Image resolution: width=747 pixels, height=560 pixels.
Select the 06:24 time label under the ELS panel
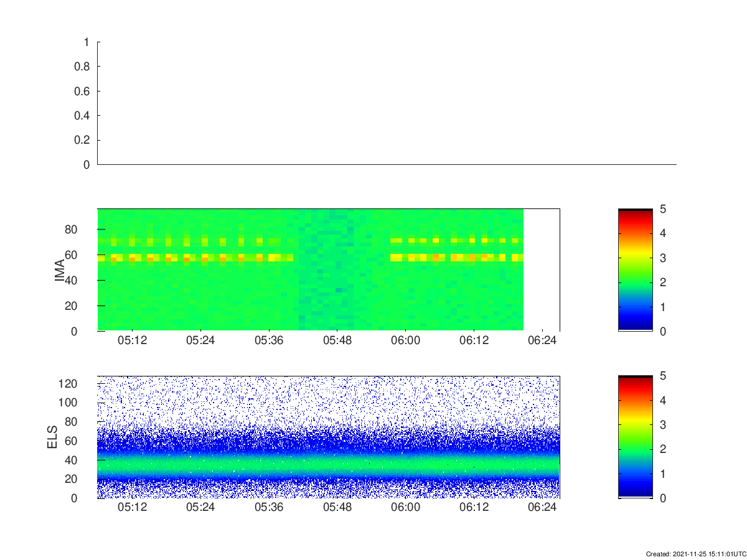543,508
